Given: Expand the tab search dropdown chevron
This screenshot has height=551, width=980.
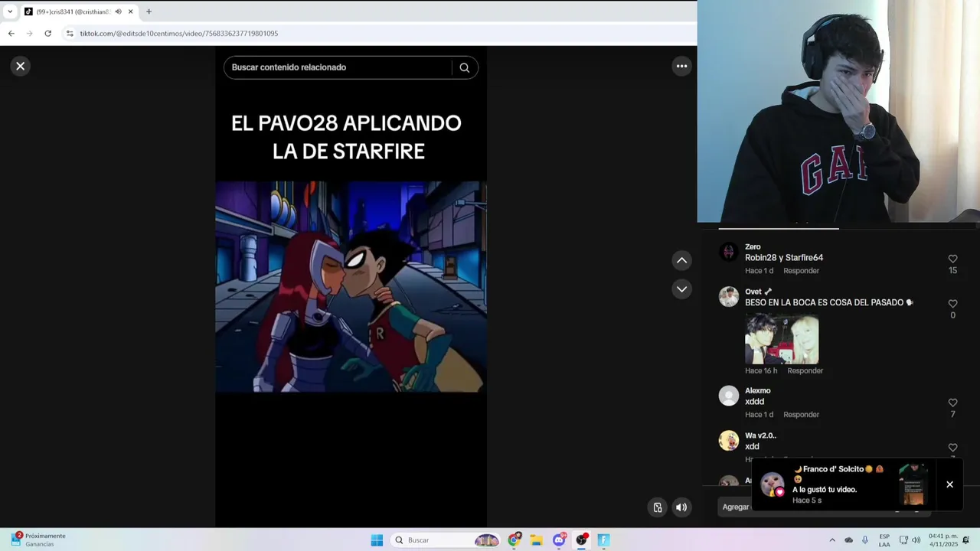Looking at the screenshot, I should click(x=10, y=11).
